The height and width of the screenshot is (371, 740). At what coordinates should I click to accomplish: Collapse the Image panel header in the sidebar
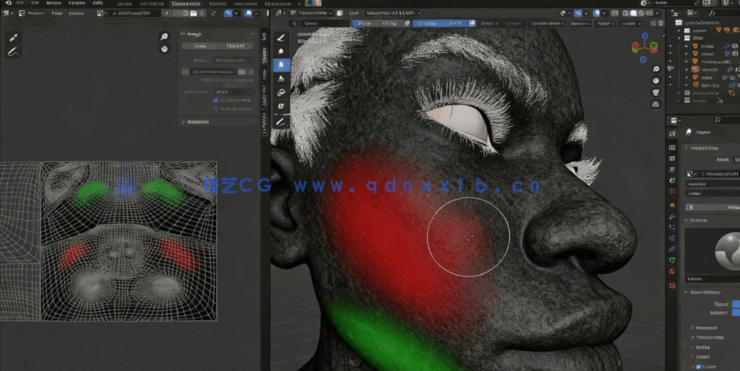pyautogui.click(x=217, y=34)
